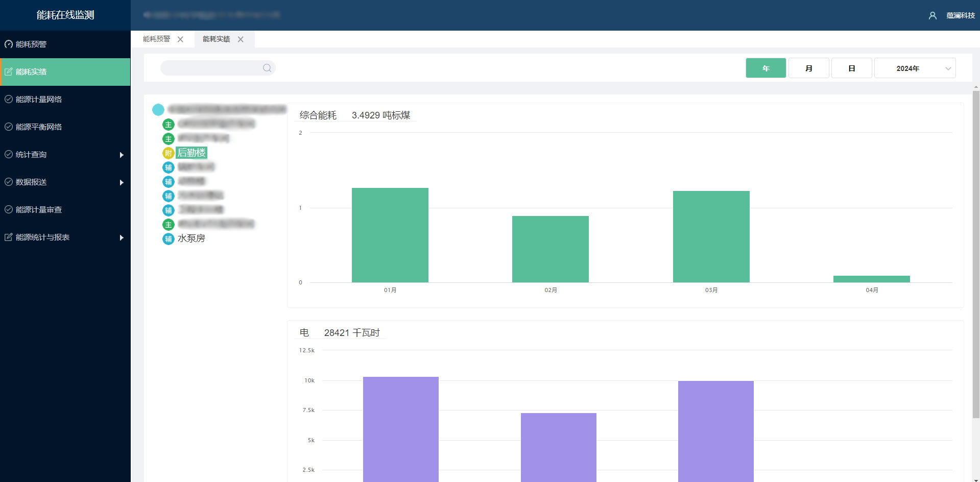Switch to 月 view
The height and width of the screenshot is (482, 980).
pyautogui.click(x=808, y=68)
